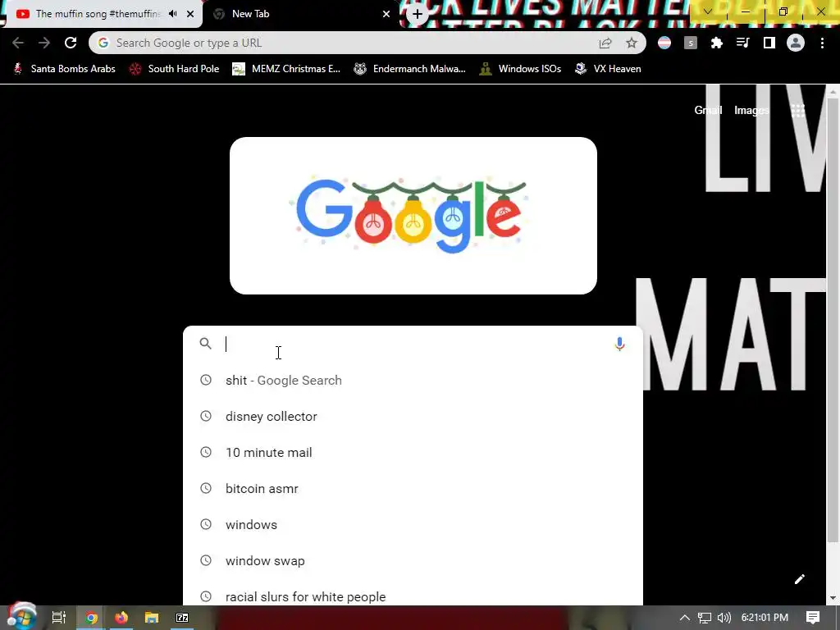This screenshot has width=840, height=630.
Task: Select 'shit - Google Search' history entry
Action: click(x=413, y=381)
